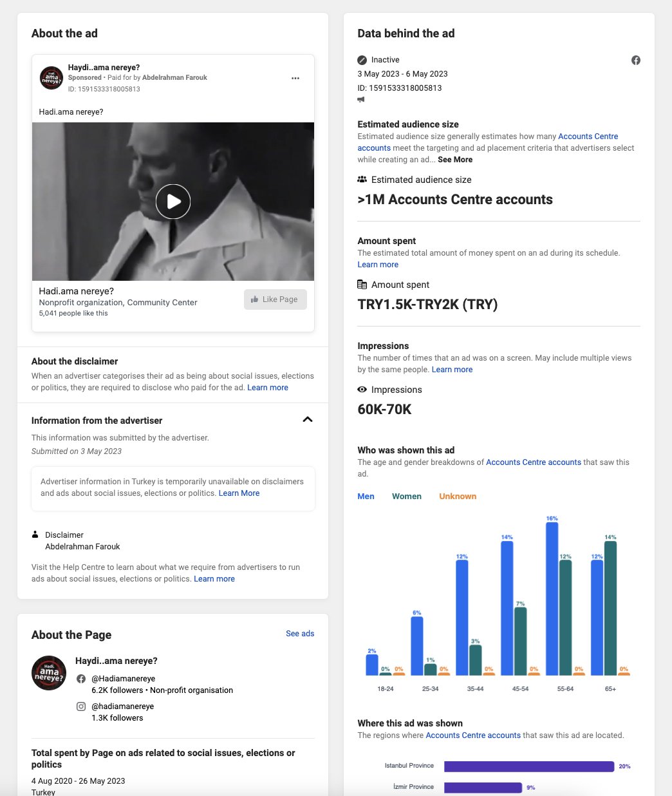The width and height of the screenshot is (672, 796).
Task: Open Learn more under Amount spent
Action: [x=378, y=265]
